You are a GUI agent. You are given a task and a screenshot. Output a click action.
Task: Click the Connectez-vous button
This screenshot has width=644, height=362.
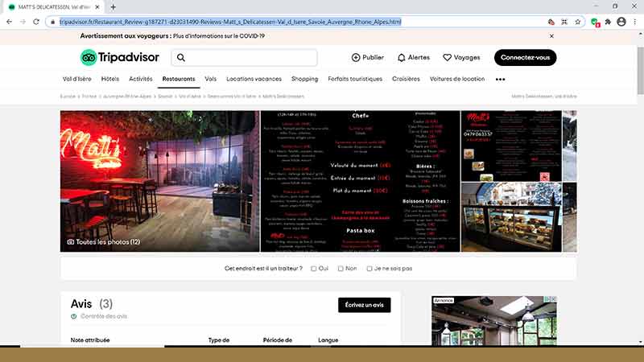coord(526,57)
